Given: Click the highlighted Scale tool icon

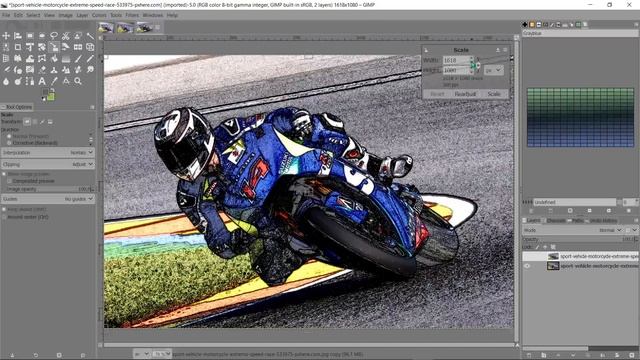Looking at the screenshot, I should point(54,47).
